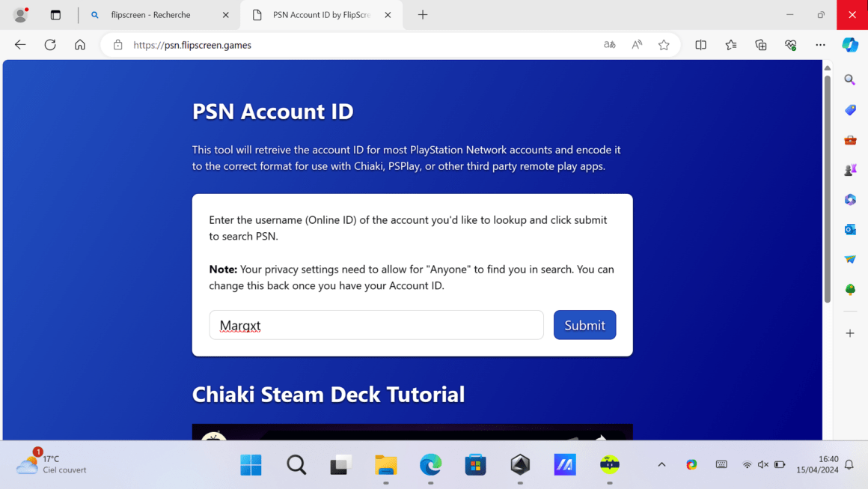Open the sidebar Drop paper plane icon
Image resolution: width=868 pixels, height=489 pixels.
850,259
